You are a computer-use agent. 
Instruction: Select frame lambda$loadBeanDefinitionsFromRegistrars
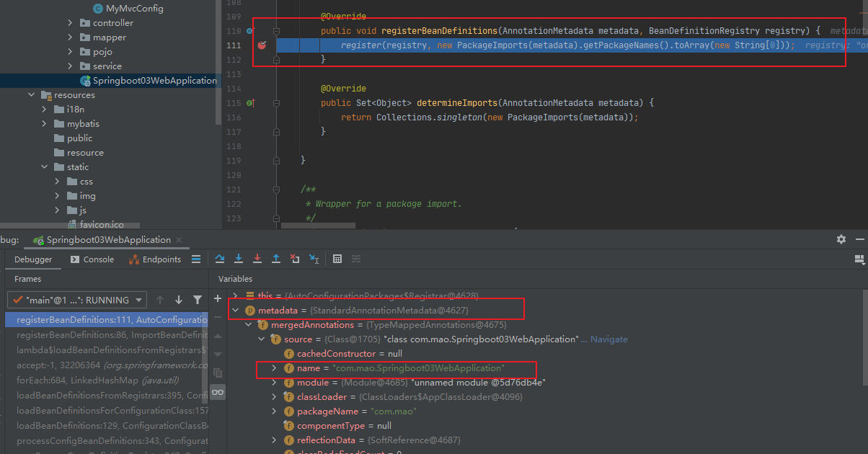coord(107,350)
